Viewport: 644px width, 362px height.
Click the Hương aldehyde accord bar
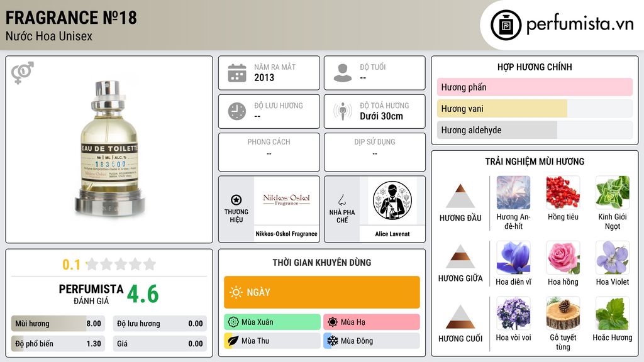535,129
